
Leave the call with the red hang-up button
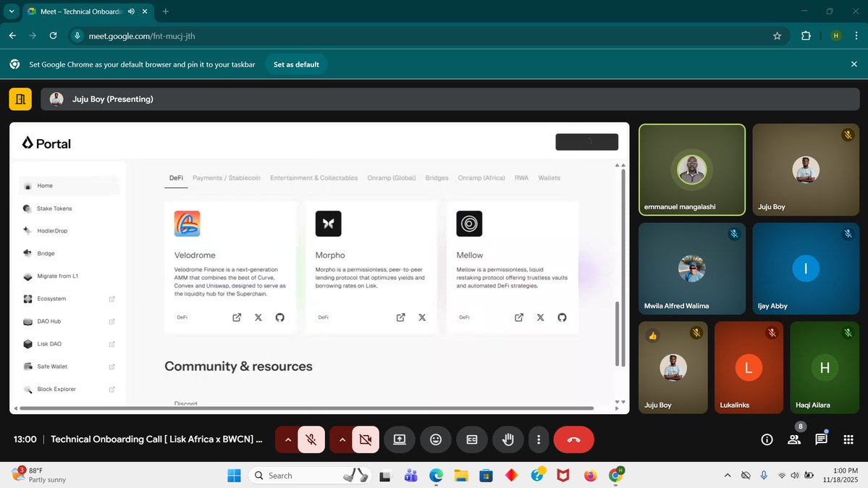coord(573,439)
